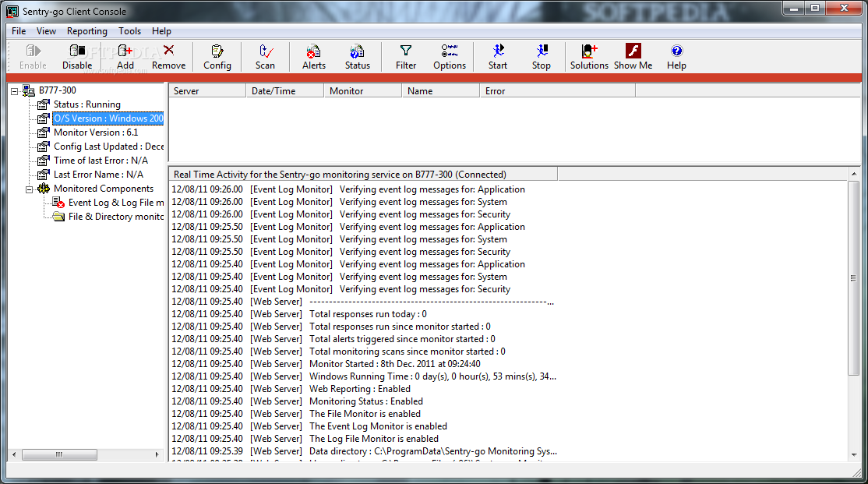The width and height of the screenshot is (868, 484).
Task: Open the View menu
Action: [x=46, y=31]
